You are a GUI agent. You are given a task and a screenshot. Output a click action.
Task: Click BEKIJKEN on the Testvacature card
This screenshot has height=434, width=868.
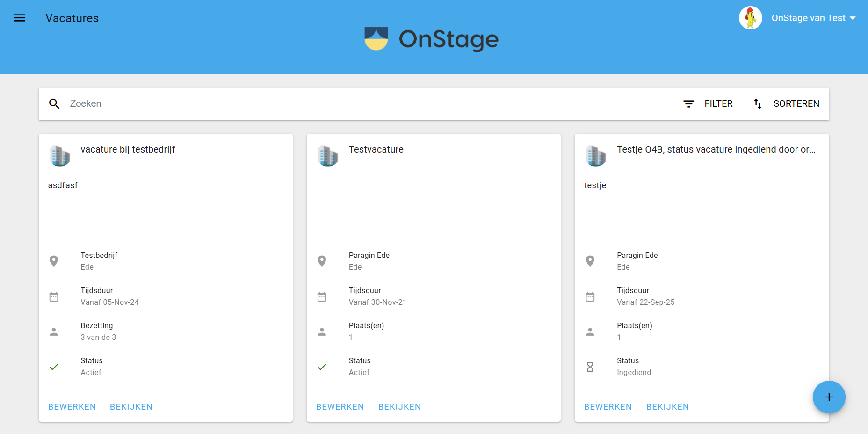pos(399,407)
